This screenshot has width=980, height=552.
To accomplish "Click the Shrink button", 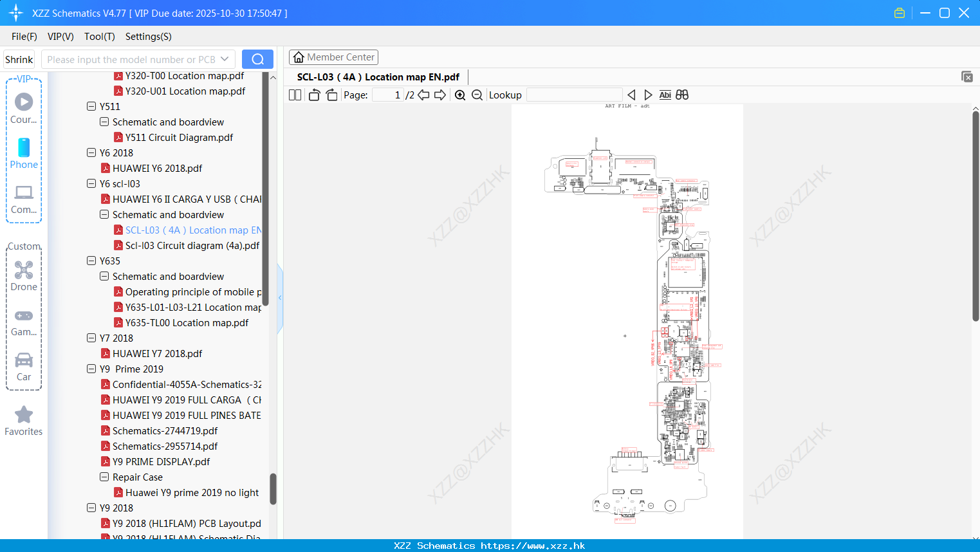I will coord(19,59).
